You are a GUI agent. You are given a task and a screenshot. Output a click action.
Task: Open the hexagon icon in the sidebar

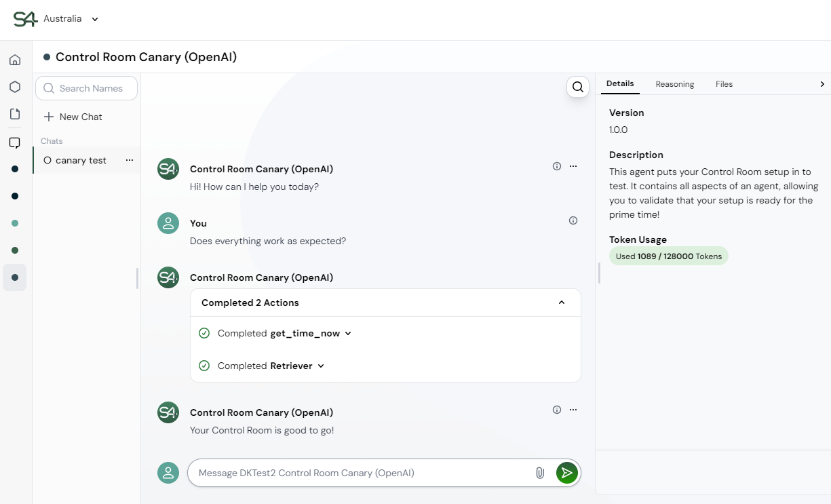(15, 87)
